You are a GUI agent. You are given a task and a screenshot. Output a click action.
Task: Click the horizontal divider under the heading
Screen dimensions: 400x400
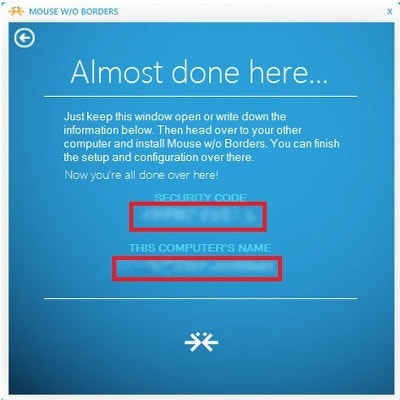tap(201, 97)
